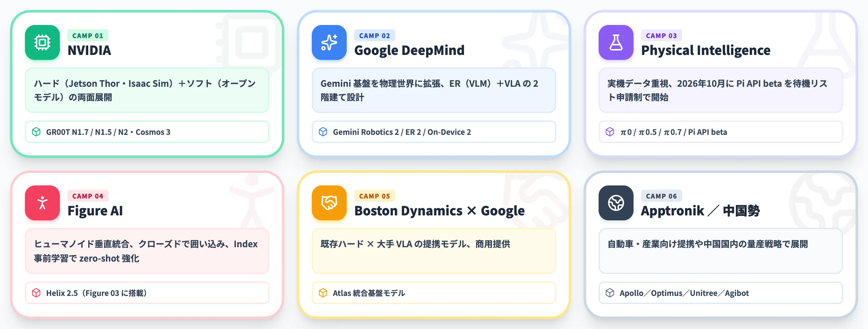Click the CAMP 05 badge
Image resolution: width=868 pixels, height=329 pixels.
pyautogui.click(x=374, y=196)
